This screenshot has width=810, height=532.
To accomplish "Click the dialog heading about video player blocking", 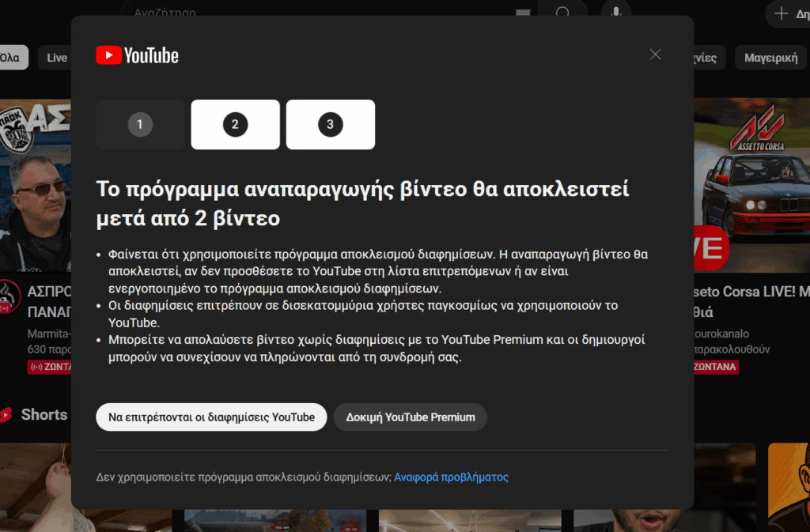I will click(362, 203).
